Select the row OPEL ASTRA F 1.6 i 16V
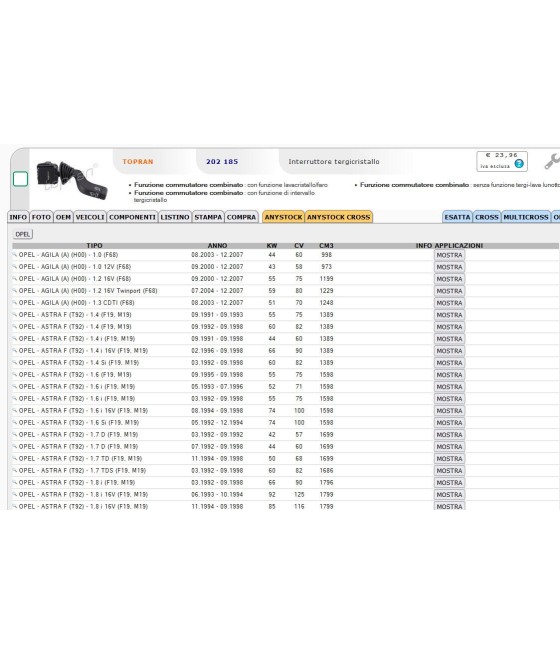 pyautogui.click(x=285, y=411)
